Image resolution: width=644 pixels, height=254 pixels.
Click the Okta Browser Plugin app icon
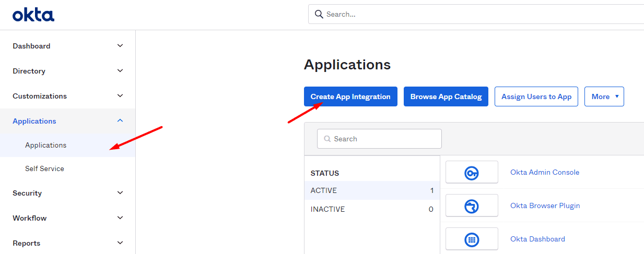coord(472,205)
